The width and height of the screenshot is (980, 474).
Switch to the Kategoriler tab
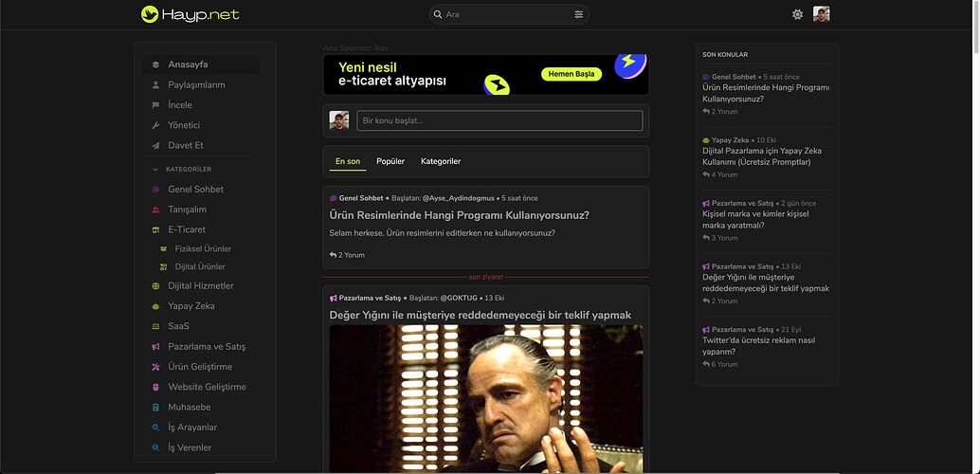(441, 161)
